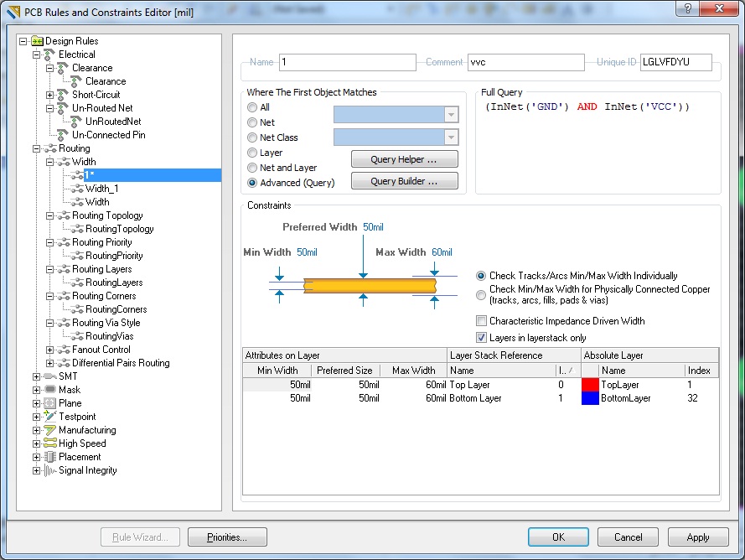745x560 pixels.
Task: Select the RoutingTopology rule
Action: pos(119,229)
